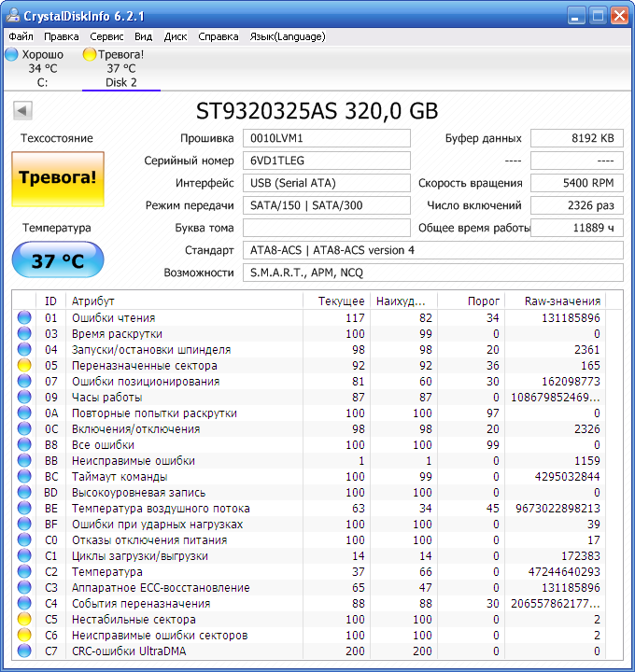Select the Disk 2 tab with Тревога status

click(x=121, y=68)
